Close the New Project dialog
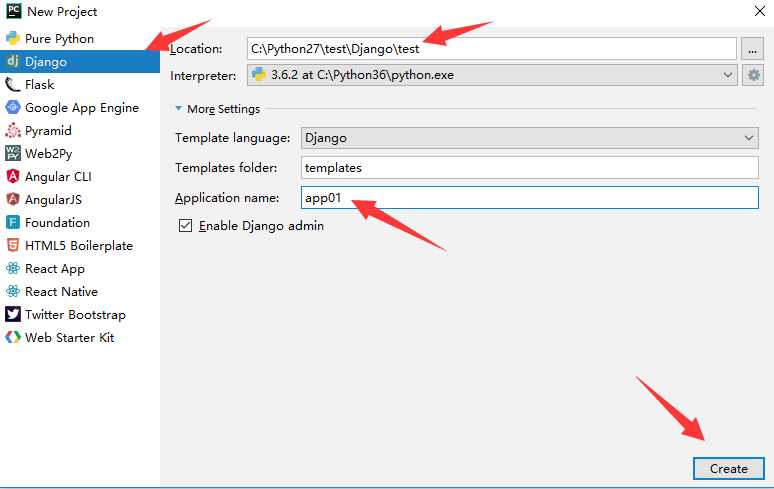This screenshot has width=774, height=489. (760, 11)
